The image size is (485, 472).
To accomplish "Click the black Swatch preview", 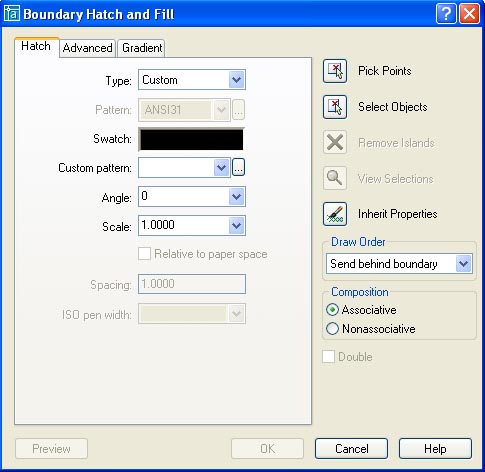I will point(191,139).
